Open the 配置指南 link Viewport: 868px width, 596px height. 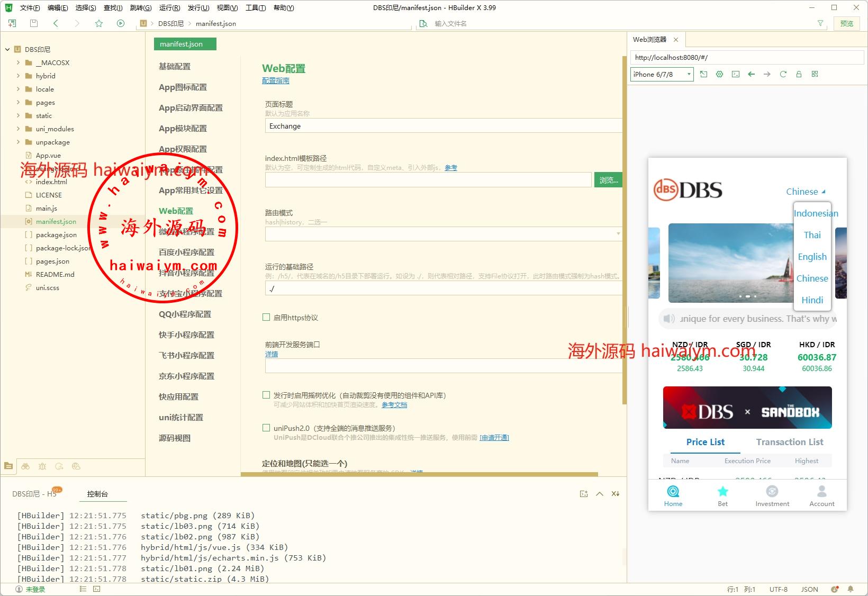tap(275, 80)
